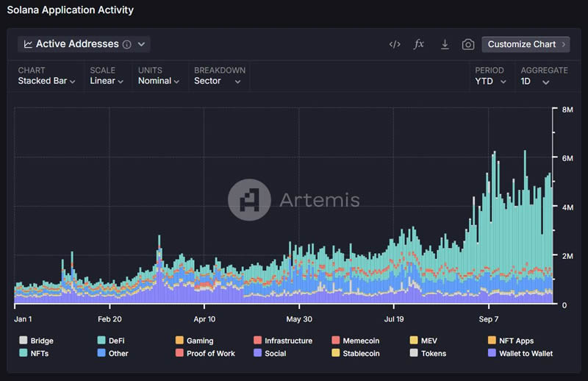Hide the Wallet to Wallet series
Viewport: 588px width, 381px height.
click(524, 353)
